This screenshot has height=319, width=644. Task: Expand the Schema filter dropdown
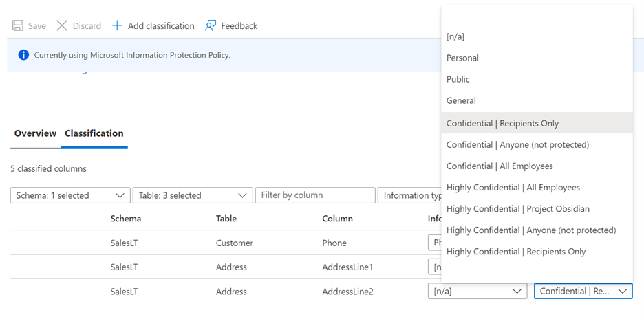[x=70, y=195]
